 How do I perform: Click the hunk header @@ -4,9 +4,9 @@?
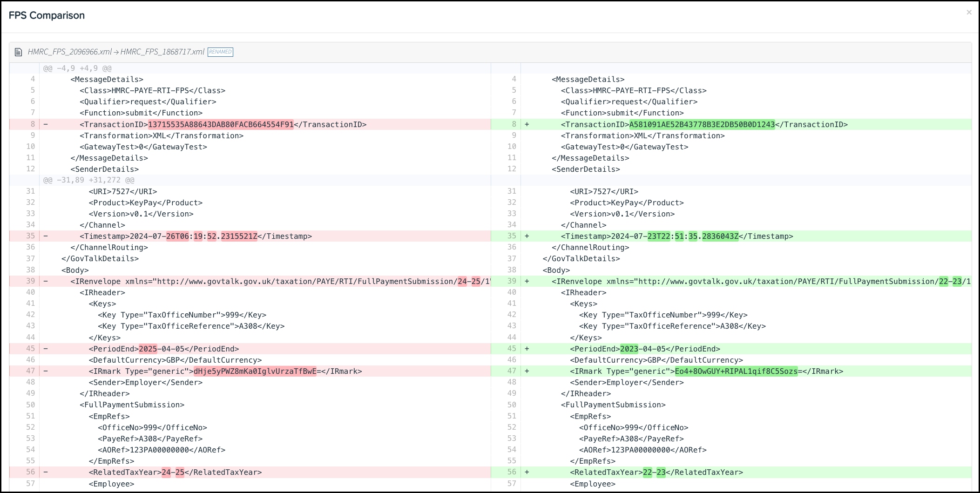pyautogui.click(x=77, y=68)
